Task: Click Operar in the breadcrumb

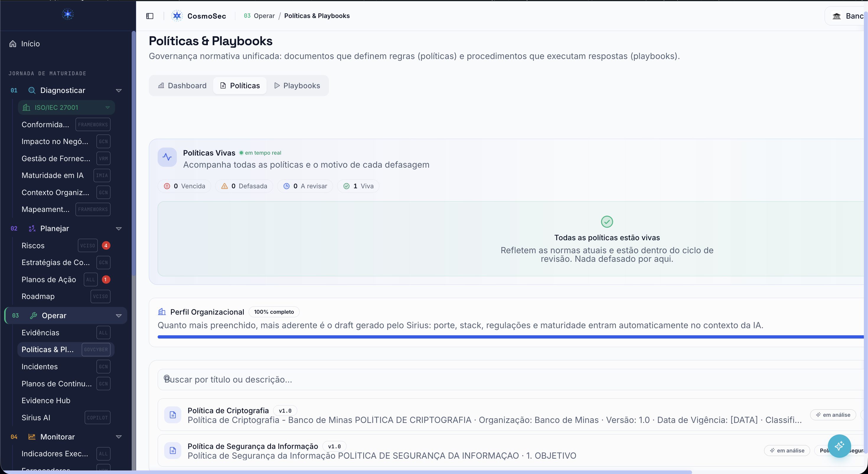Action: coord(264,16)
